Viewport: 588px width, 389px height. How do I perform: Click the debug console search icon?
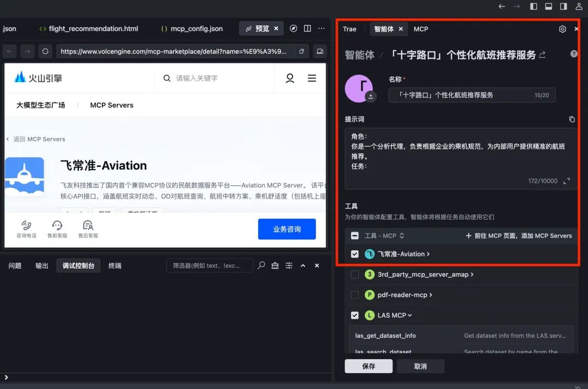coord(261,265)
